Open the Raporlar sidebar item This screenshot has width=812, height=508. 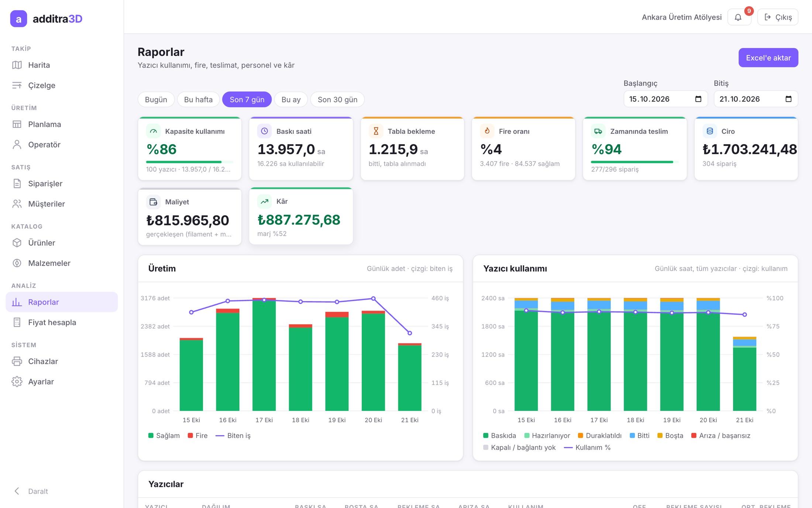62,302
